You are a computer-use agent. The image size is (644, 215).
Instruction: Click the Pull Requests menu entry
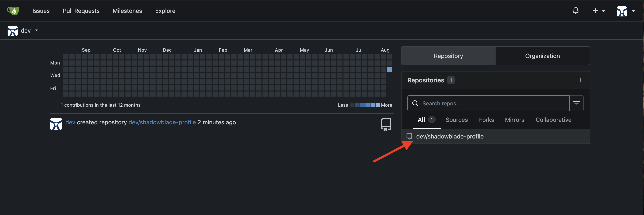click(81, 11)
